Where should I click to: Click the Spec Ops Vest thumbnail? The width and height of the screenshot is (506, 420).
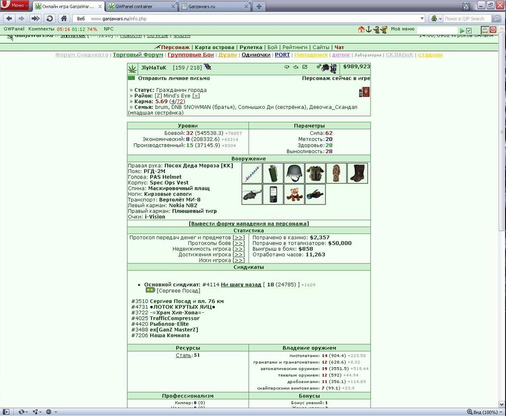[x=315, y=173]
